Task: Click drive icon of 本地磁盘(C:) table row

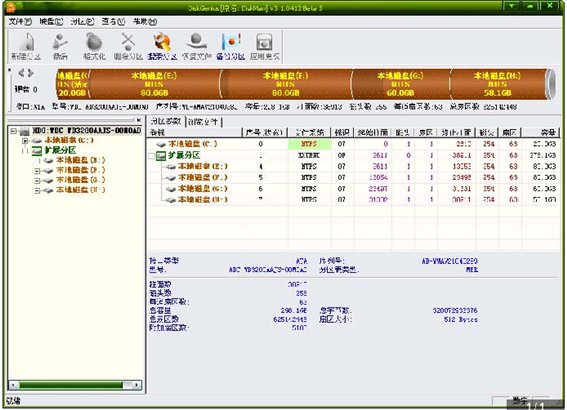Action: [x=161, y=144]
